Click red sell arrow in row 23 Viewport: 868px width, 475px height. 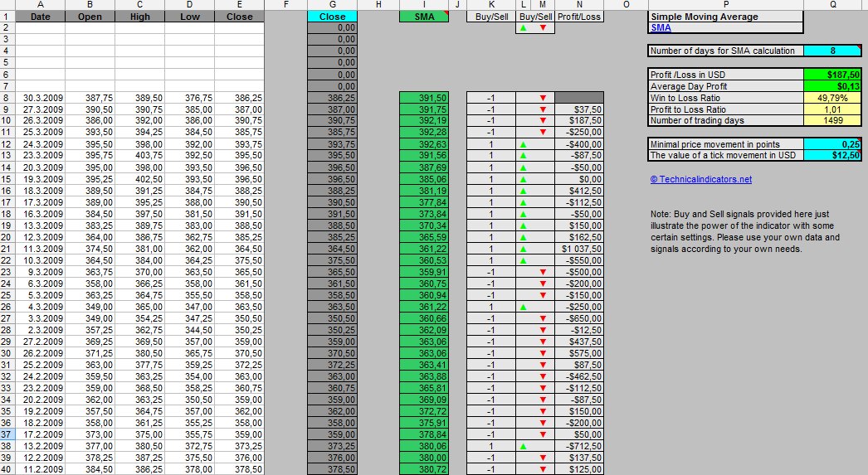pyautogui.click(x=543, y=272)
